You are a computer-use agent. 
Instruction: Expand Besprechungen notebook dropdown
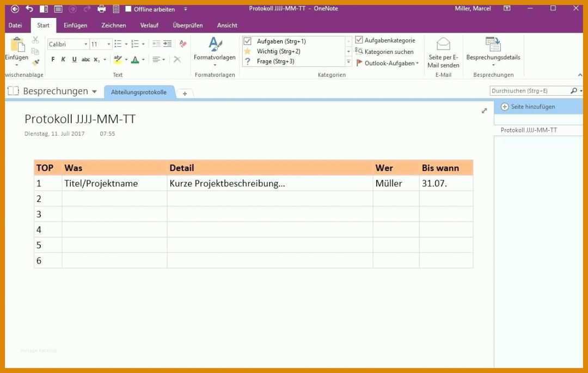pos(94,91)
